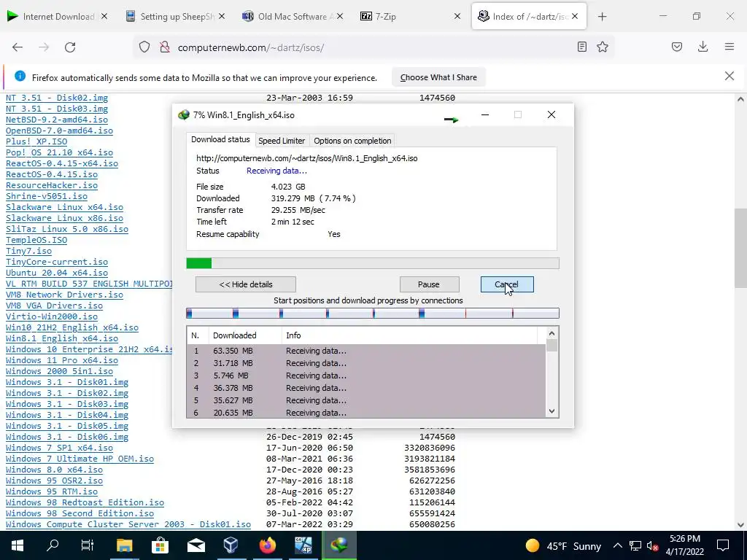Viewport: 747px width, 560px height.
Task: Open the Ubuntu 20.04 x64.iso link
Action: 57,273
